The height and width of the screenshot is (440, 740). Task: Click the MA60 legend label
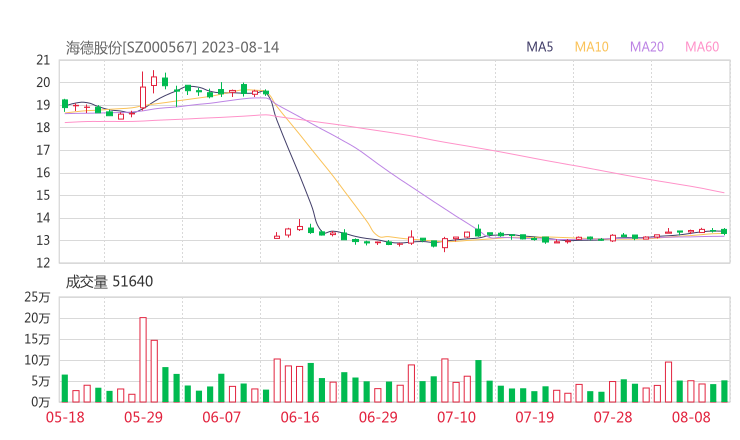[x=702, y=47]
